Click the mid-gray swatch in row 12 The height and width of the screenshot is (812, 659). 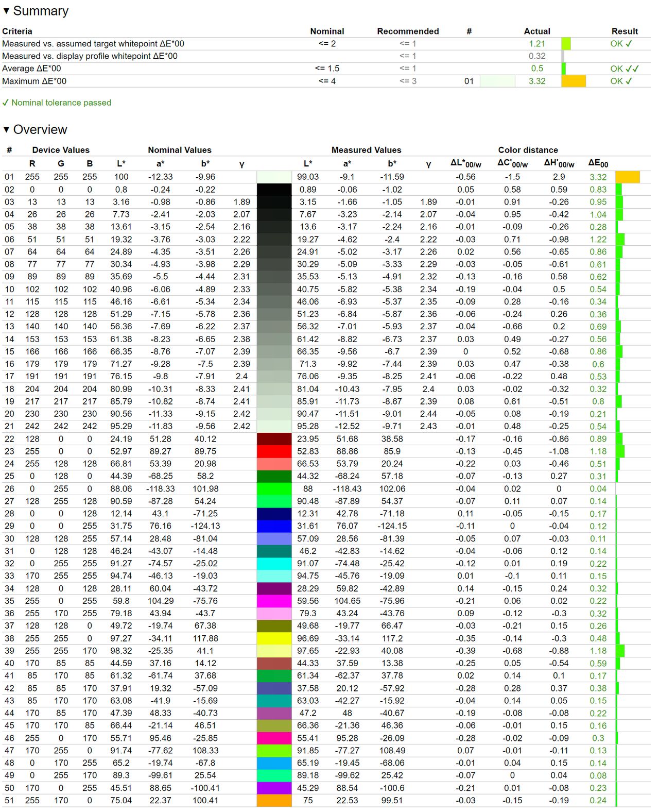[274, 314]
